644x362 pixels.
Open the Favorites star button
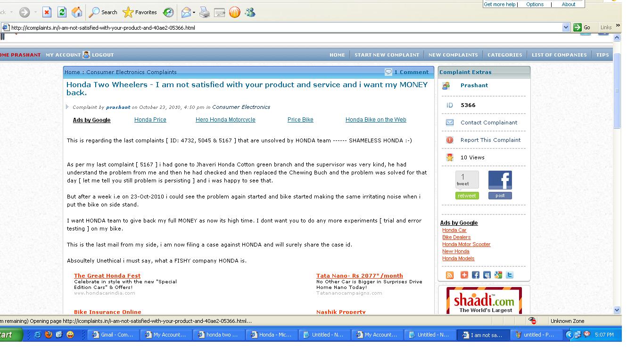click(x=140, y=12)
